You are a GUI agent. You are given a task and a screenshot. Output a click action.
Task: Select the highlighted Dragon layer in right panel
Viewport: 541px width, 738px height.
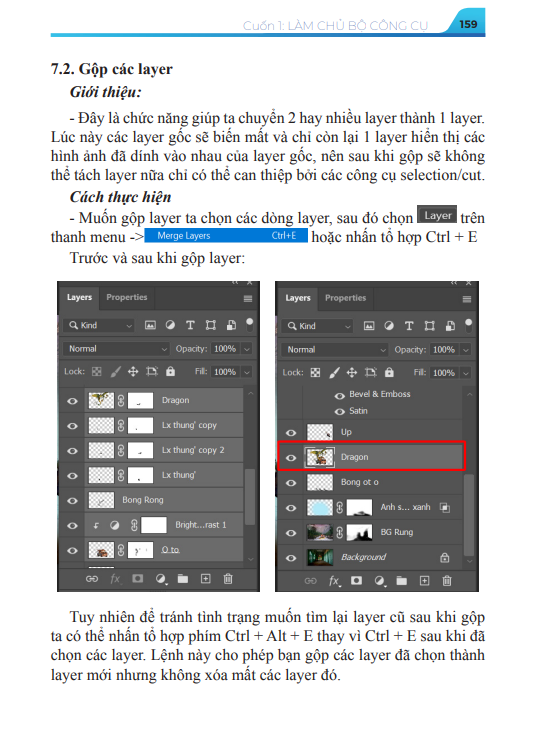pyautogui.click(x=372, y=457)
